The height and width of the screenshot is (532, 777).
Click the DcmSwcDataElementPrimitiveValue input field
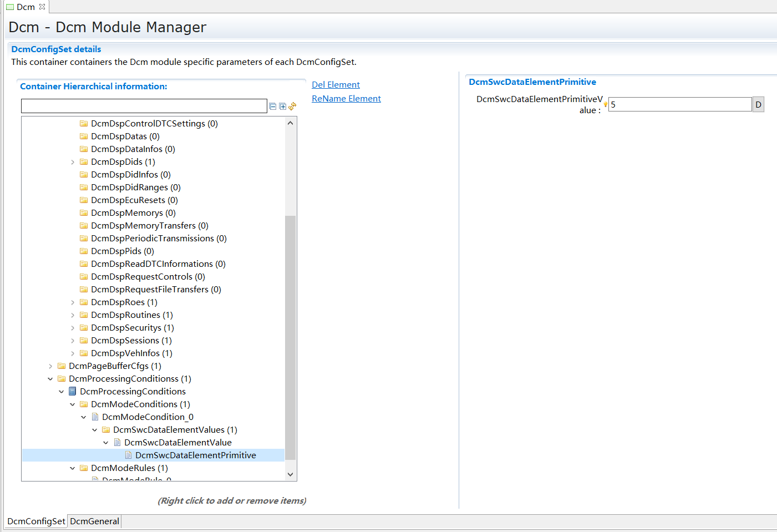coord(679,104)
